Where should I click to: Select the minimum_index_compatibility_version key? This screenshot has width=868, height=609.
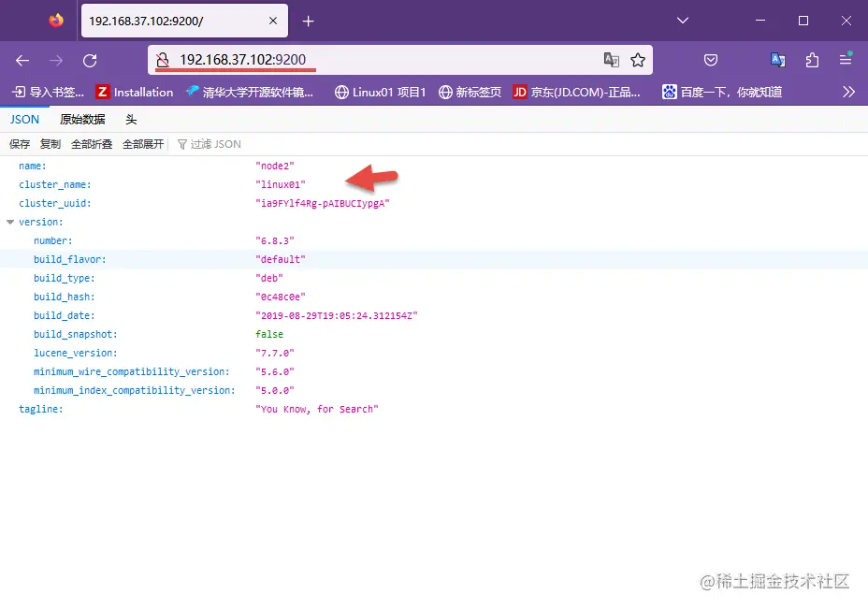click(134, 390)
